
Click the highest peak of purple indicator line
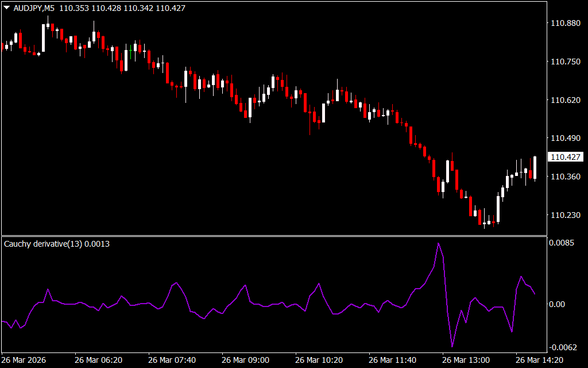[438, 243]
